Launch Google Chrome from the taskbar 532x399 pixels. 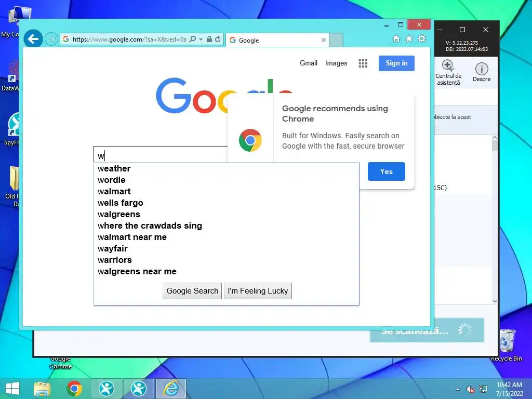click(74, 389)
